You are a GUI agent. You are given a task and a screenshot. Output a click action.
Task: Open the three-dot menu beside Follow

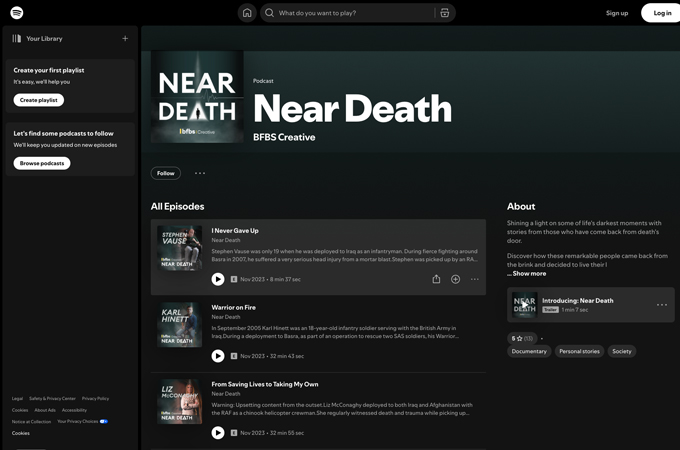coord(200,173)
